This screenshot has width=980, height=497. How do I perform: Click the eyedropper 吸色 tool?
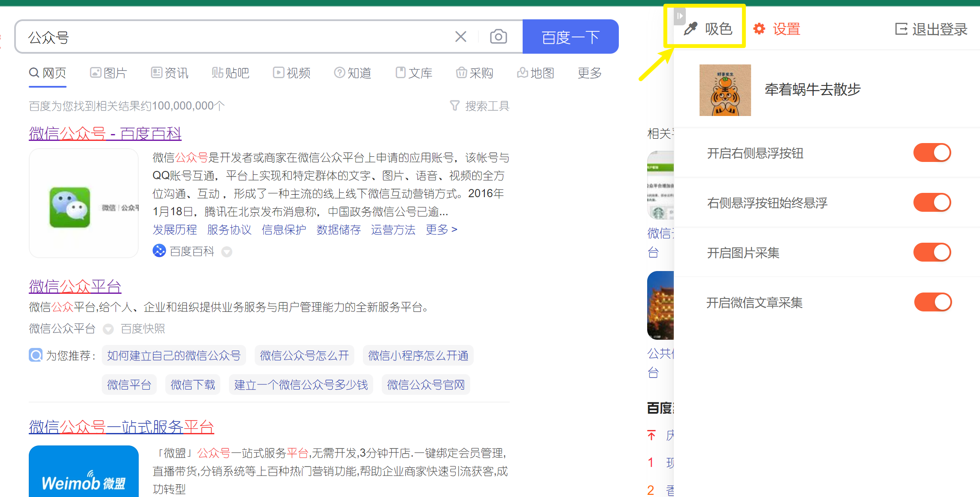point(708,29)
